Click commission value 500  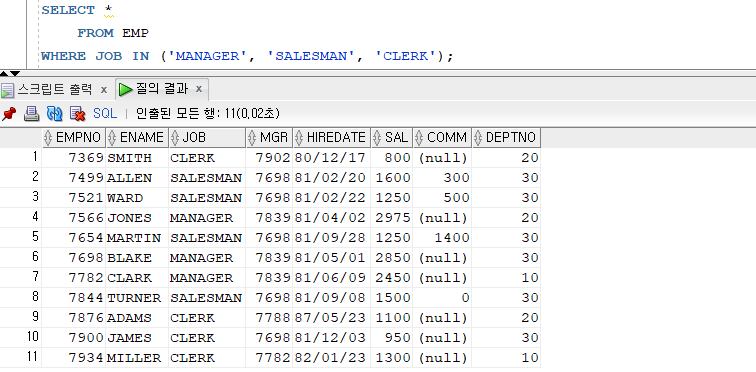click(442, 198)
